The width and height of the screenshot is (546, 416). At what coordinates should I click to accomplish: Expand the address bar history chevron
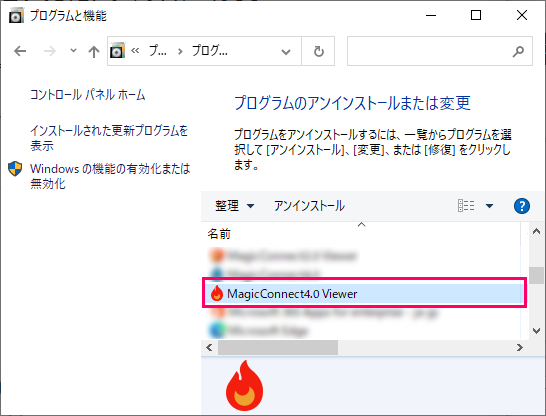coord(286,52)
